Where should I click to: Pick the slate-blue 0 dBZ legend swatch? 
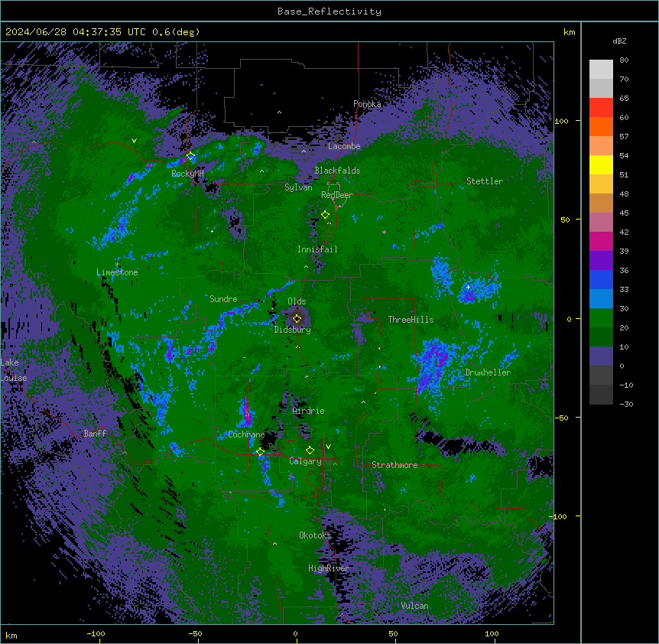coord(601,356)
